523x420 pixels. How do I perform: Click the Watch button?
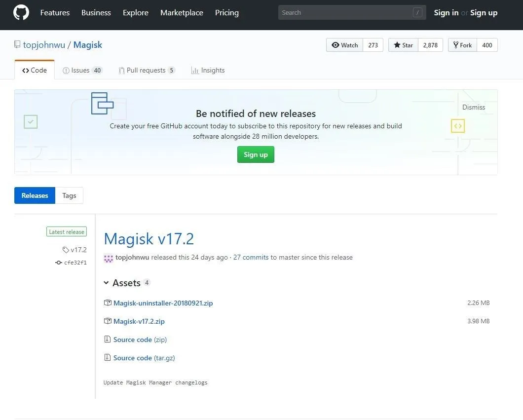click(x=345, y=45)
